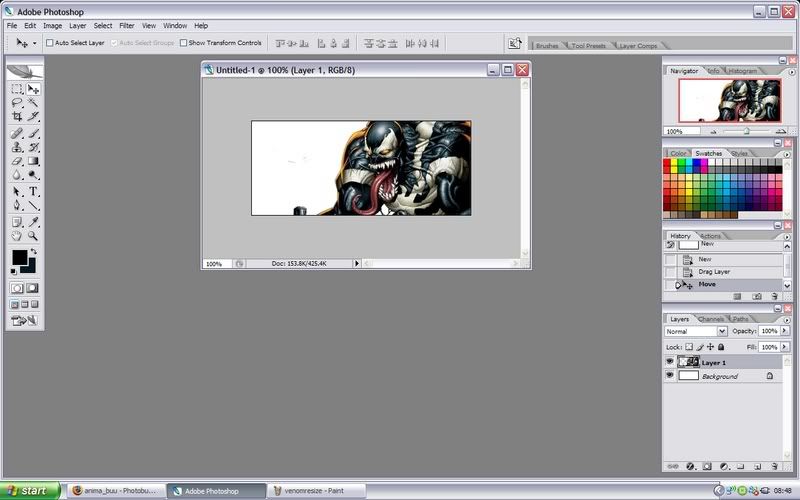Switch to the Actions tab
Image resolution: width=800 pixels, height=500 pixels.
point(711,236)
